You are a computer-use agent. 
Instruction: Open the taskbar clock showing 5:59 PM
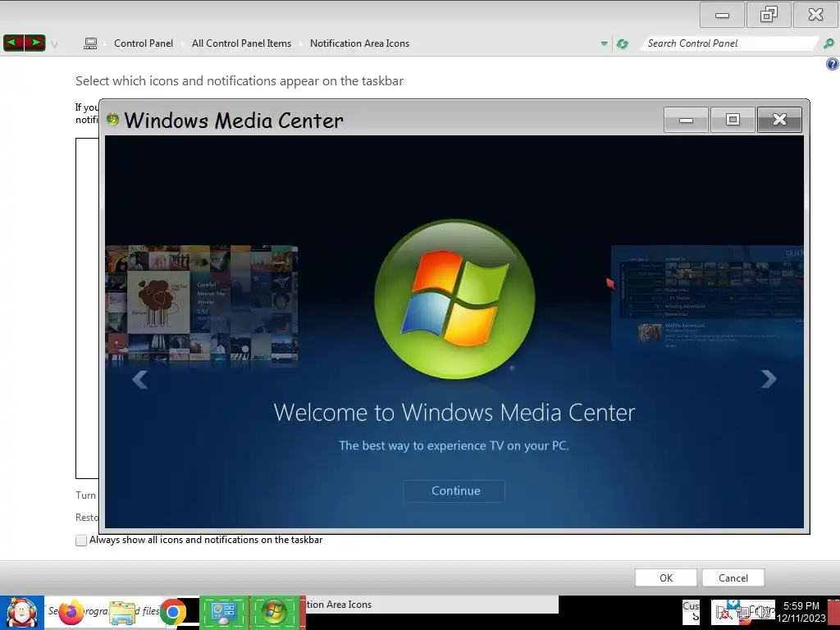tap(801, 612)
